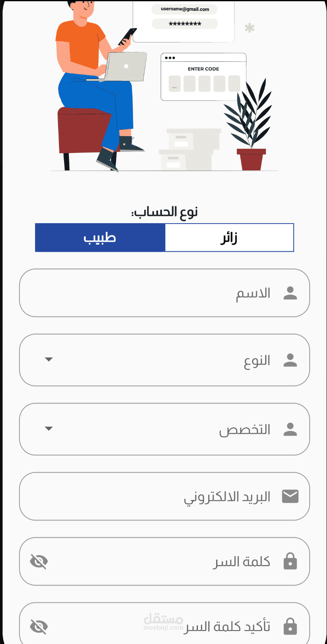
Task: Click the envelope icon in email field
Action: click(x=290, y=497)
